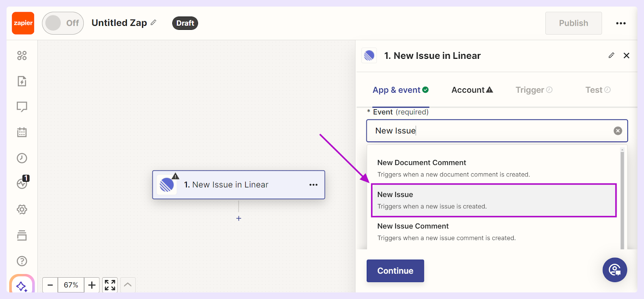Click the fit to view icon
644x299 pixels.
tap(110, 285)
